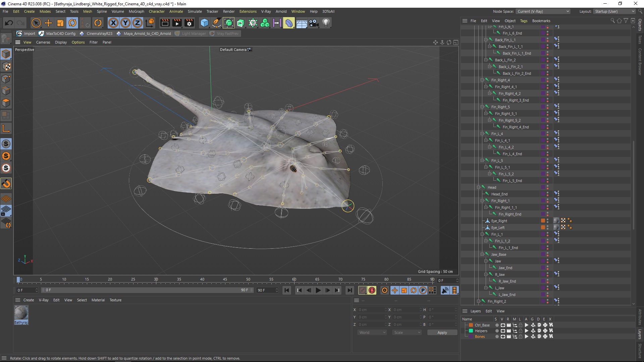Image resolution: width=644 pixels, height=362 pixels.
Task: Click the Apply coordinates button
Action: (442, 333)
